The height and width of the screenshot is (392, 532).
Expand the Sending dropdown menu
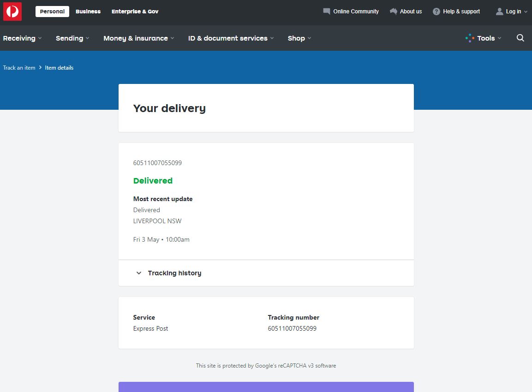72,38
